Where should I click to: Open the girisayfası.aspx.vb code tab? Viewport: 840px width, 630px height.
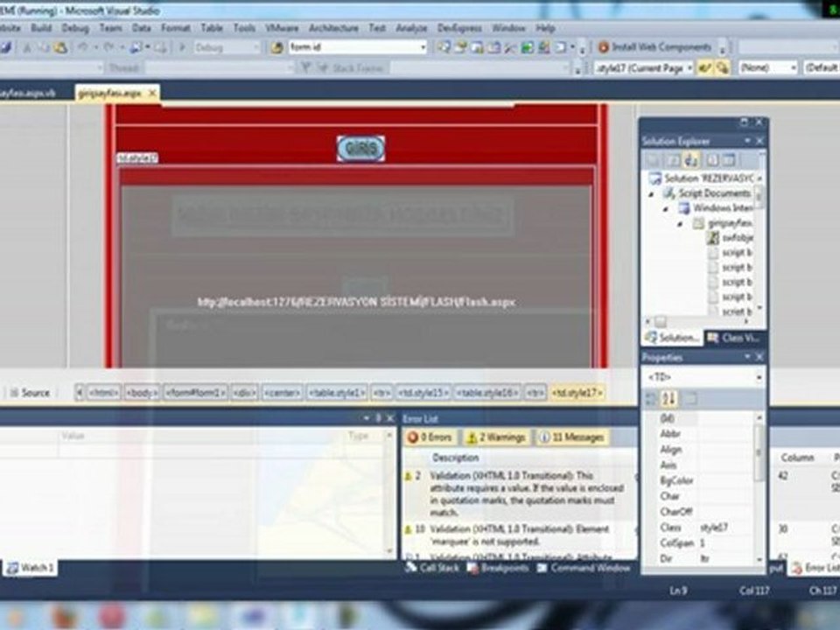[27, 94]
